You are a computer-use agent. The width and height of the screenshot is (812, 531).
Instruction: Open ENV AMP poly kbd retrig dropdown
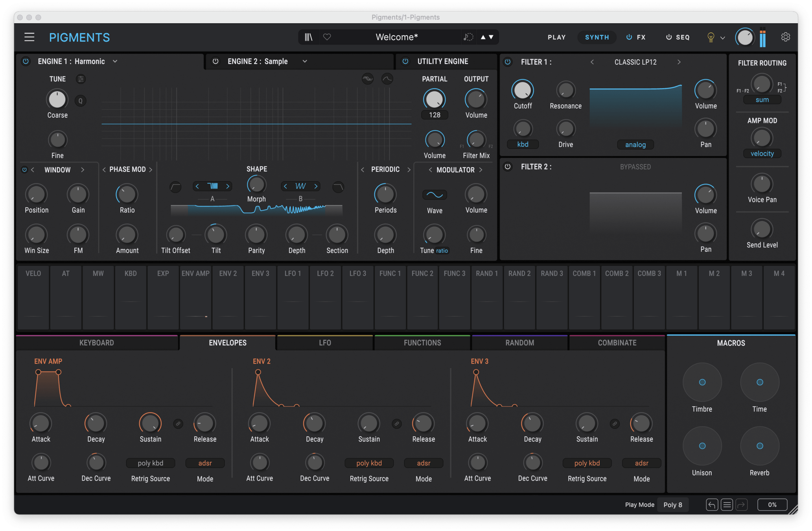(151, 463)
